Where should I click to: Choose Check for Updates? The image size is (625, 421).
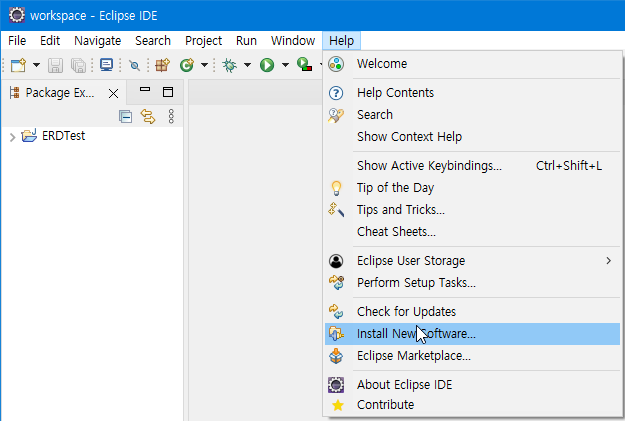(472, 312)
